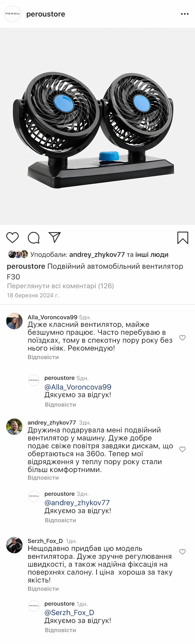Expand all 126 comments
Viewport: 195px width, 644px height.
(60, 286)
